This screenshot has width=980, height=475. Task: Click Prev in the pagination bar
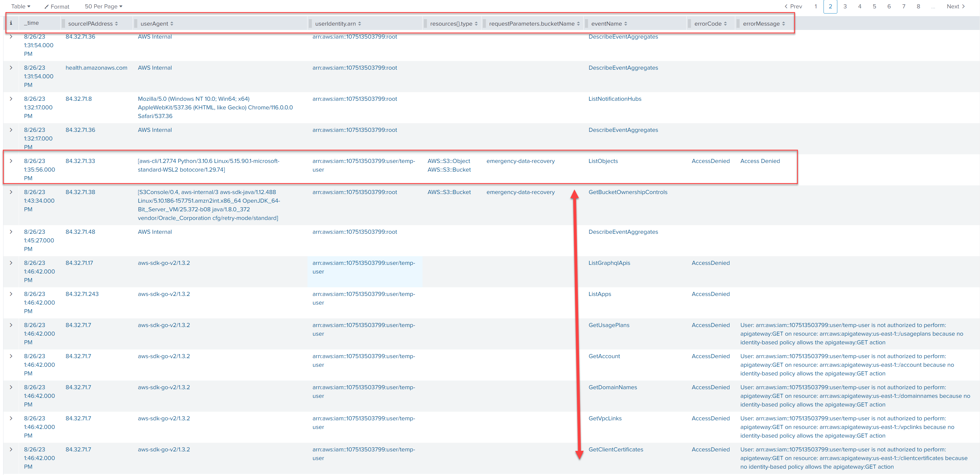(795, 6)
